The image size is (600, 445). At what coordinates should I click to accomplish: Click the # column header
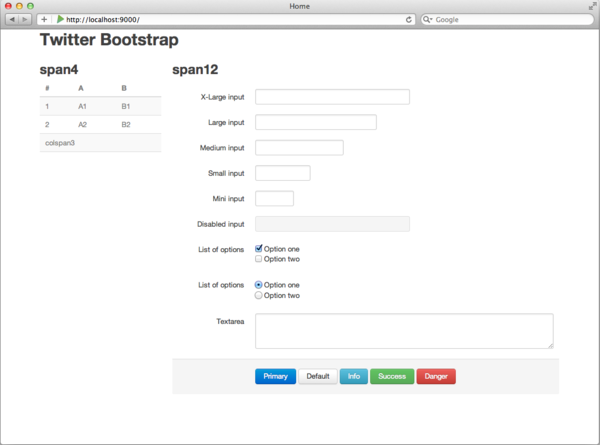[47, 88]
